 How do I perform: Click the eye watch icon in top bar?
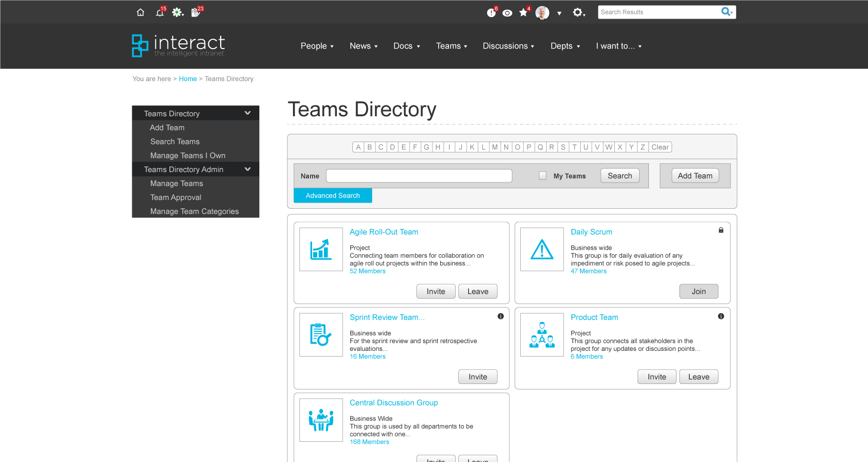(507, 13)
